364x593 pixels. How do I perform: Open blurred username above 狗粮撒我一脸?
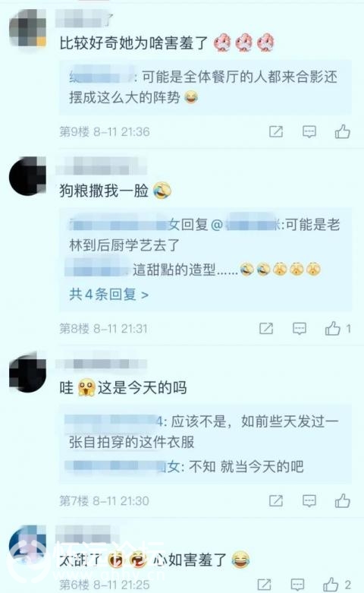[101, 166]
